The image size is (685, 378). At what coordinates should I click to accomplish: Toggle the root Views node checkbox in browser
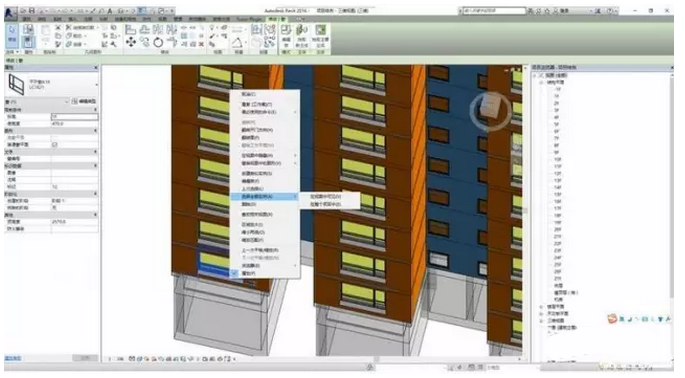point(541,75)
